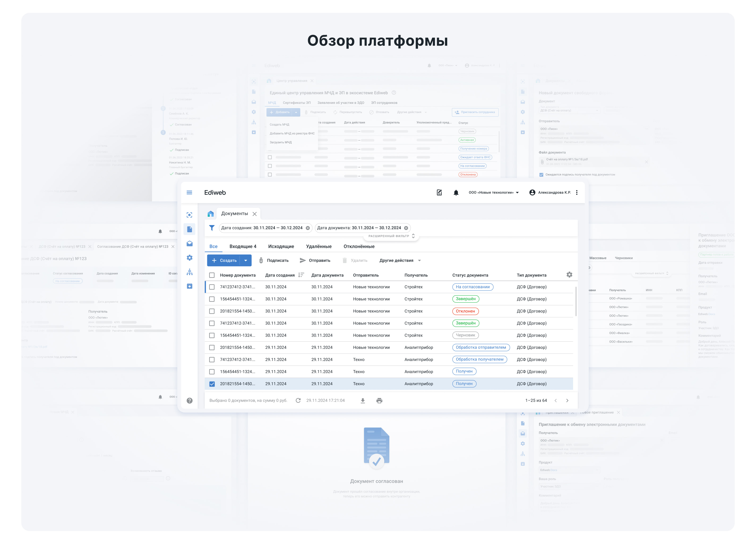Open the scan/focus icon in left sidebar
This screenshot has width=756, height=550.
[x=189, y=215]
